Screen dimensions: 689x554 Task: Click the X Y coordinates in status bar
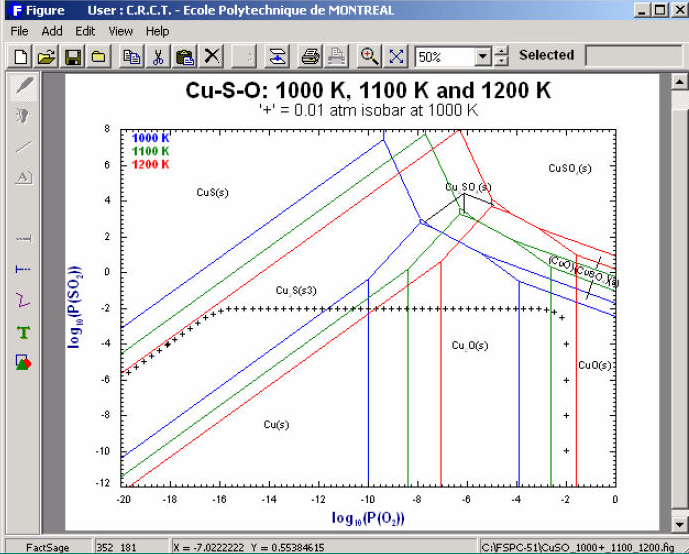pyautogui.click(x=249, y=547)
